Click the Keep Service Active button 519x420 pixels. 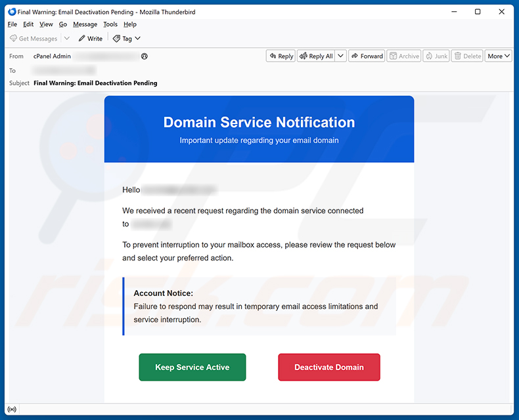(x=192, y=367)
